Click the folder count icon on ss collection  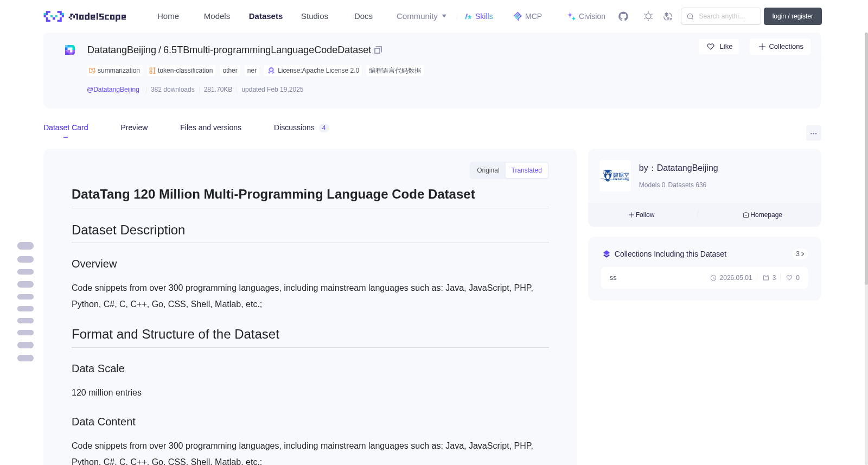[x=766, y=278]
